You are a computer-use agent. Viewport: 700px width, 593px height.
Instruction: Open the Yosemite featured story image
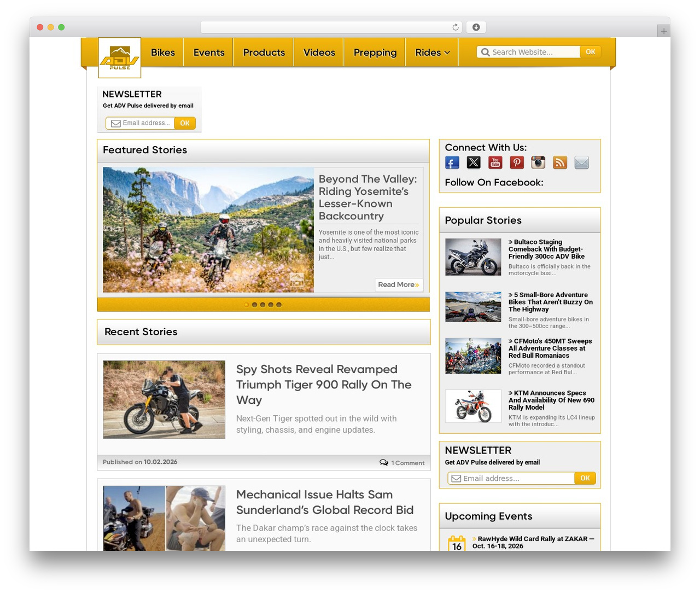click(208, 230)
